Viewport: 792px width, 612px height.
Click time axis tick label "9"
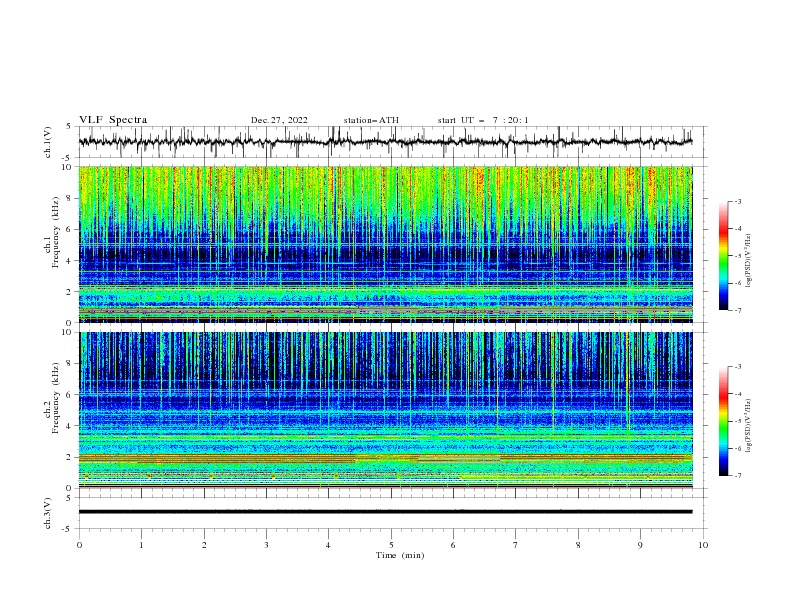(640, 545)
